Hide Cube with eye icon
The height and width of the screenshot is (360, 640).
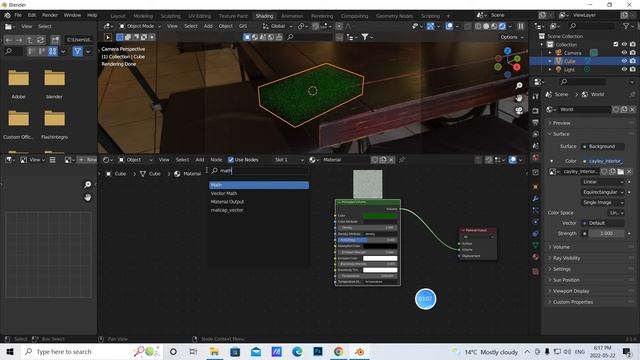tap(624, 61)
